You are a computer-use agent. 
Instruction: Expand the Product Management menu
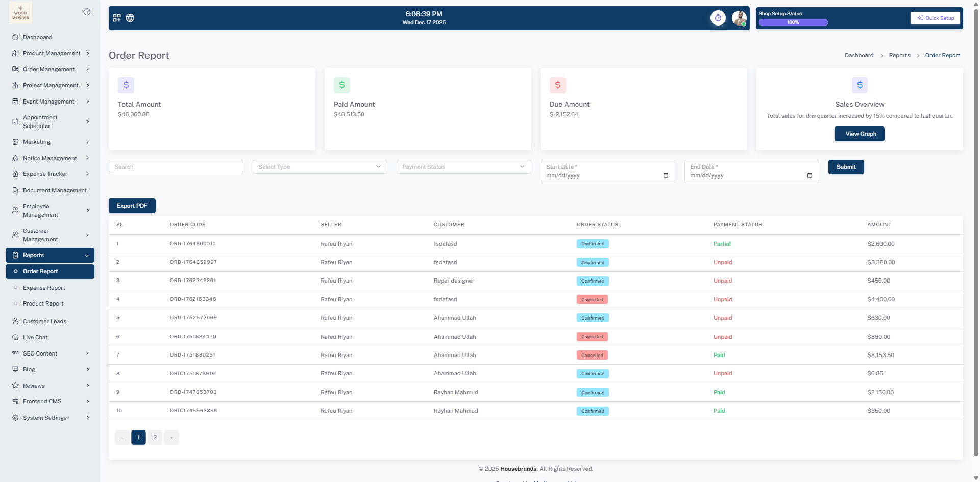coord(51,53)
